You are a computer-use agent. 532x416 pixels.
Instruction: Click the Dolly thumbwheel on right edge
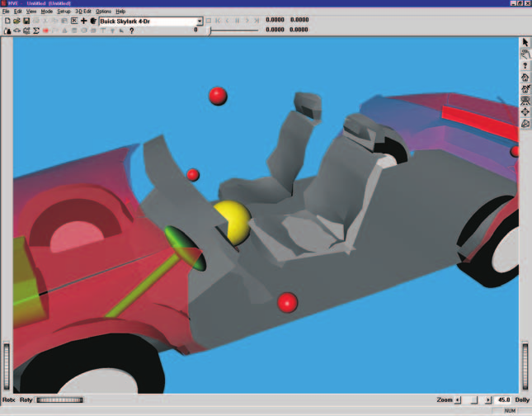[525, 367]
